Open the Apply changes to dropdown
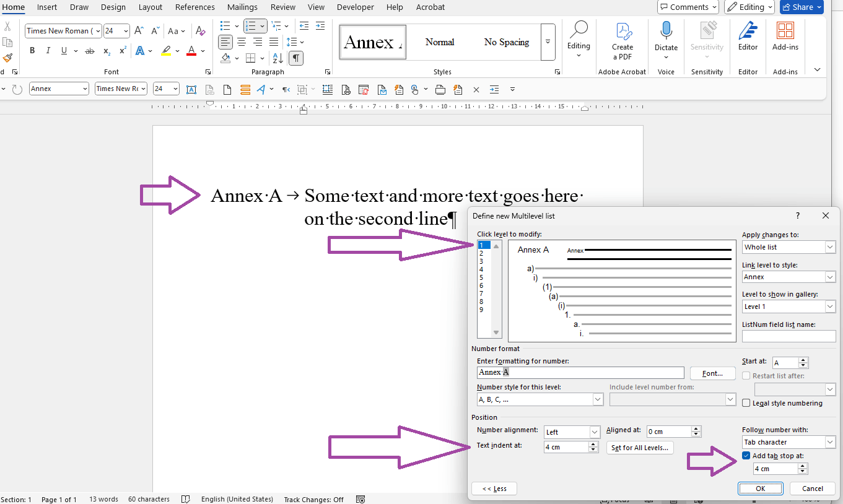Screen dimensions: 843x504 click(x=829, y=246)
